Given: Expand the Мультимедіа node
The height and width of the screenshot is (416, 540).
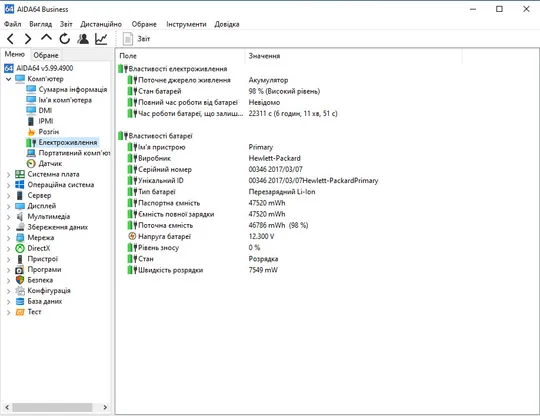Looking at the screenshot, I should pos(9,217).
